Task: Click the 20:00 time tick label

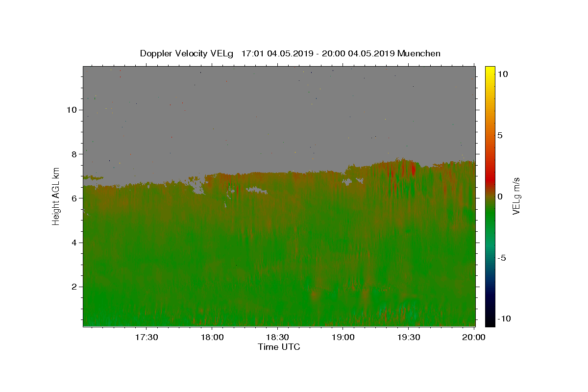Action: coord(474,337)
